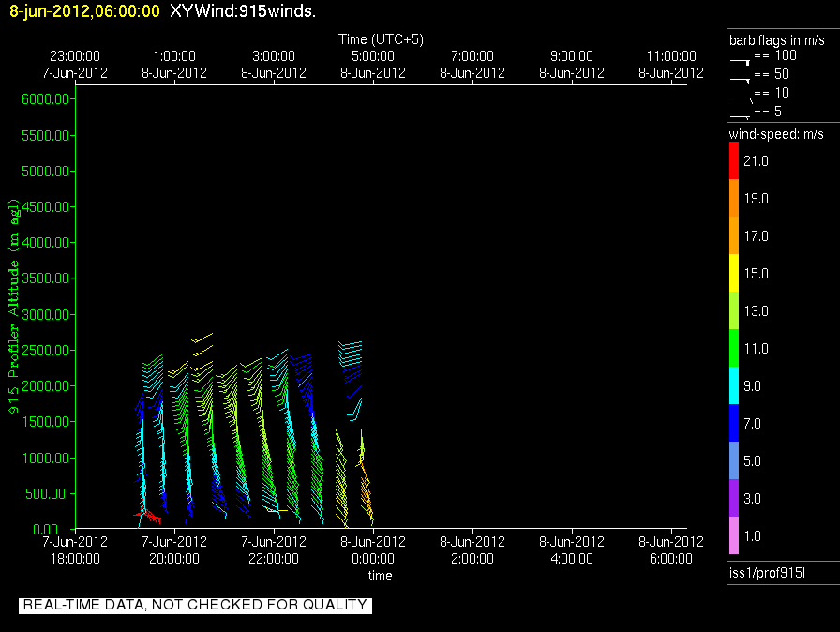840x632 pixels.
Task: Click the 500.00 altitude tick label
Action: (48, 494)
